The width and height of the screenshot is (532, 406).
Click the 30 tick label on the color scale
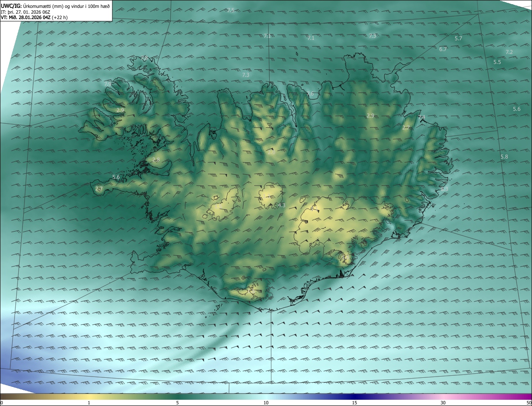[443, 403]
